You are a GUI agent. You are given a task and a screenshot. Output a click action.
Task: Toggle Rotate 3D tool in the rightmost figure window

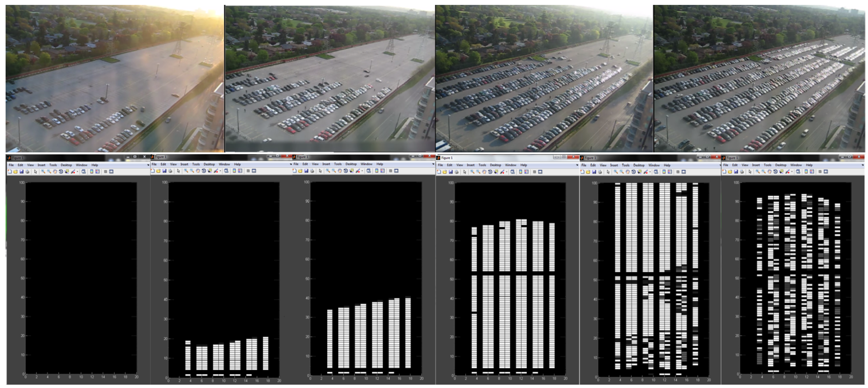tap(775, 171)
